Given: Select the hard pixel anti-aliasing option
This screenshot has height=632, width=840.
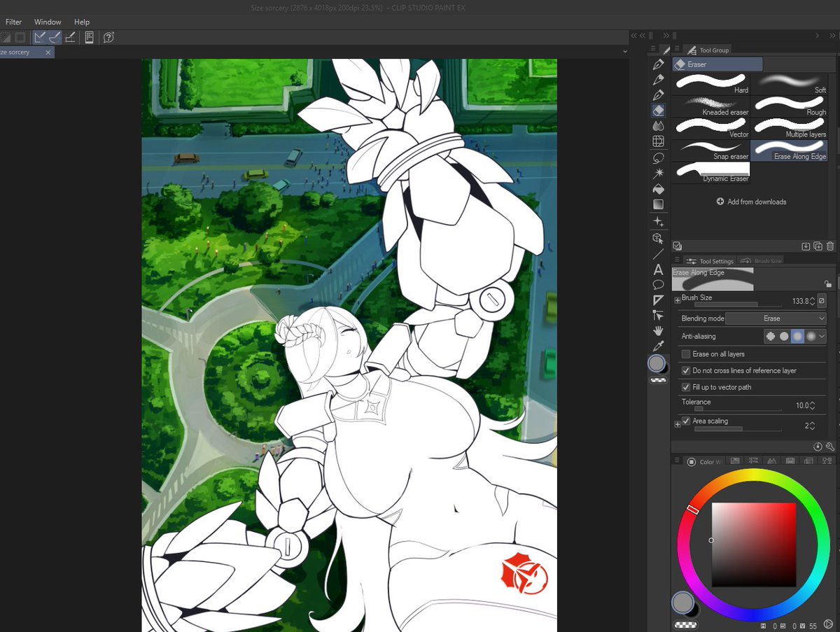Looking at the screenshot, I should 771,337.
